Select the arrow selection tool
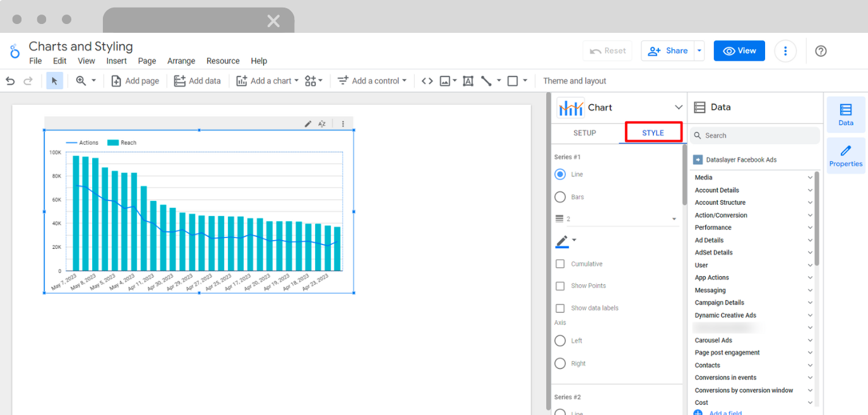The width and height of the screenshot is (868, 415). pyautogui.click(x=54, y=80)
